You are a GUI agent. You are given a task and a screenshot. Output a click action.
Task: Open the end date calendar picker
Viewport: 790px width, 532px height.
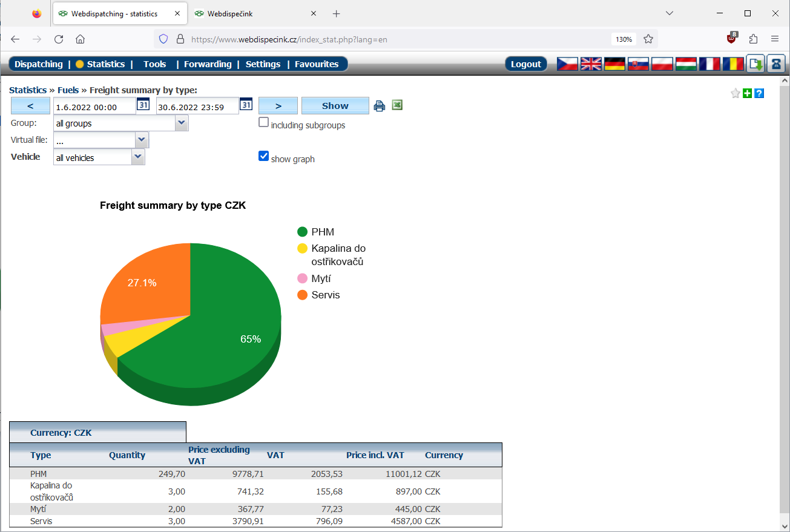click(246, 103)
